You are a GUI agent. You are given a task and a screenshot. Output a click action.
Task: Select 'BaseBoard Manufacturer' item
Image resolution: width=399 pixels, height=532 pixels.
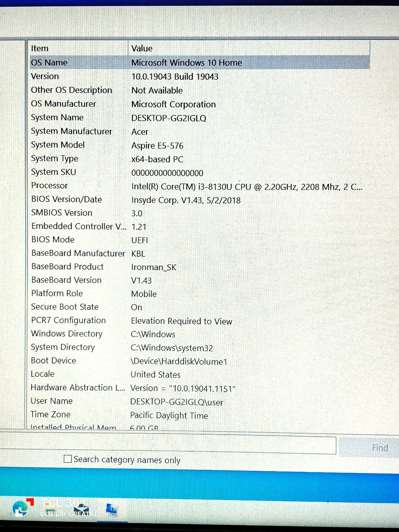tap(78, 253)
